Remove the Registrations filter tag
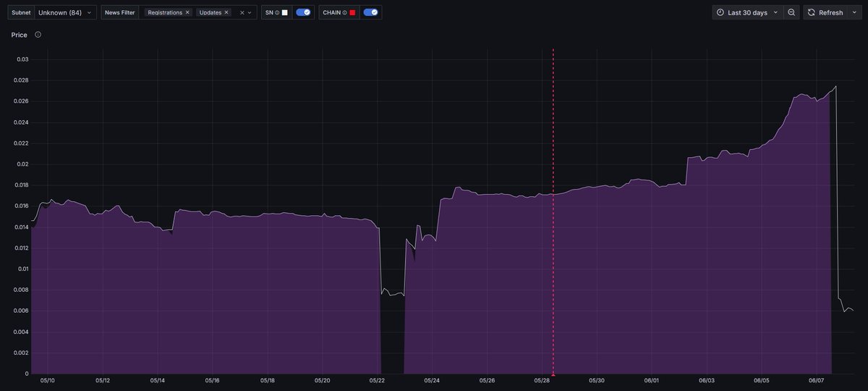This screenshot has width=868, height=391. tap(187, 12)
